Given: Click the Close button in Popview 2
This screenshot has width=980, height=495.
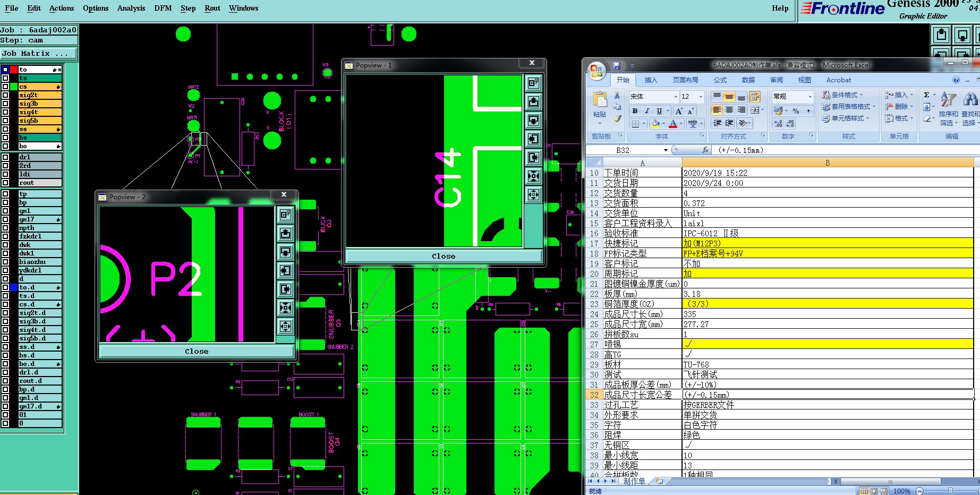Looking at the screenshot, I should (197, 351).
